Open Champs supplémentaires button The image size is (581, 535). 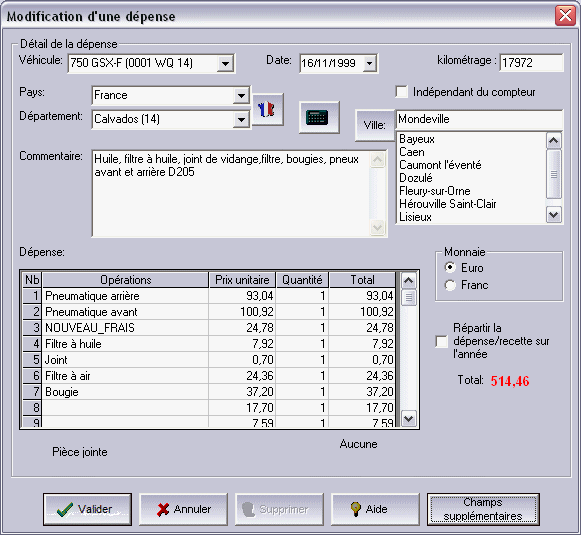click(483, 509)
